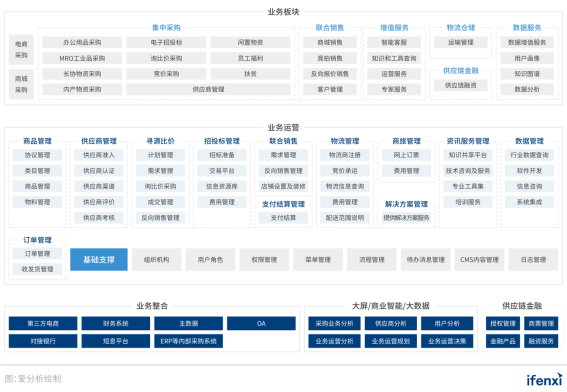Click the 供应链融资 box

click(461, 85)
